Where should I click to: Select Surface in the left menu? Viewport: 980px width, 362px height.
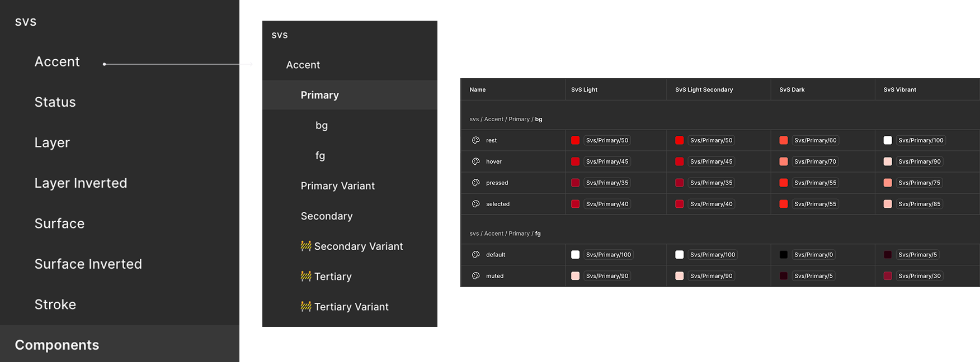[x=59, y=223]
